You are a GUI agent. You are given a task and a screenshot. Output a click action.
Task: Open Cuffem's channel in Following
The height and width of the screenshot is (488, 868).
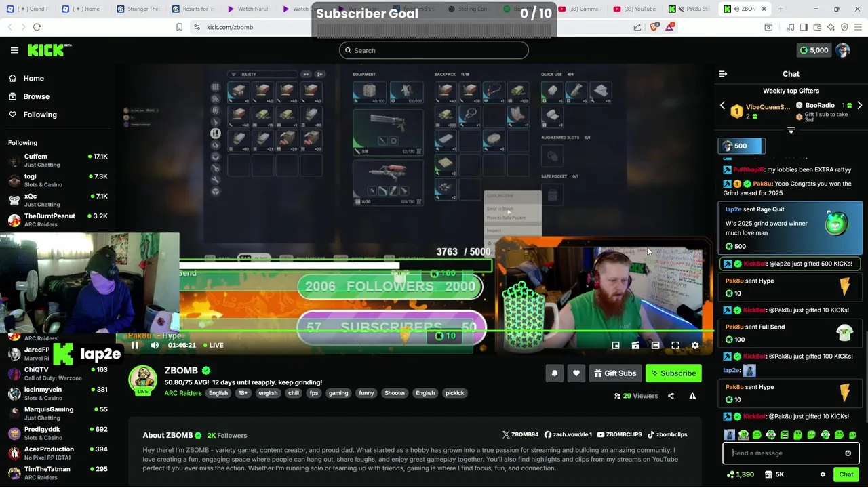(58, 160)
